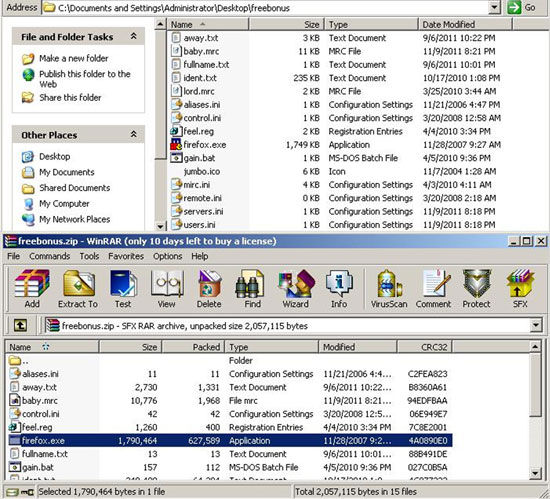550x499 pixels.
Task: Open the Shared Documents link
Action: [x=74, y=188]
